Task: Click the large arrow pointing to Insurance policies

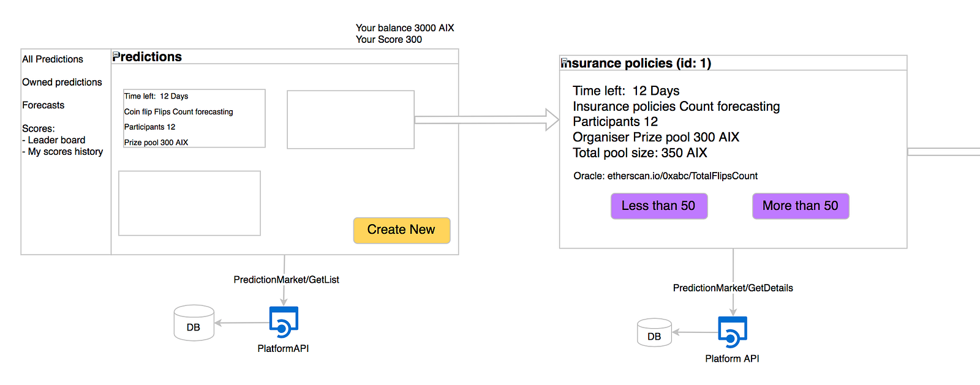Action: click(486, 120)
